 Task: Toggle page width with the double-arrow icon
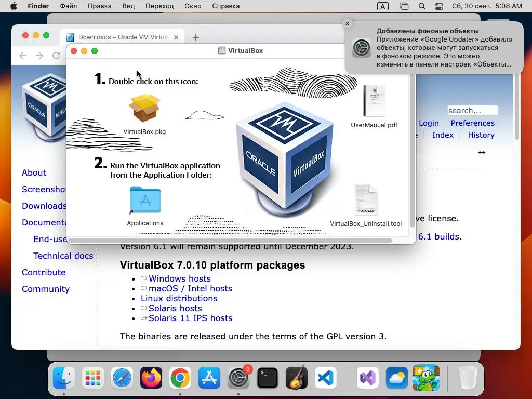coord(482,152)
